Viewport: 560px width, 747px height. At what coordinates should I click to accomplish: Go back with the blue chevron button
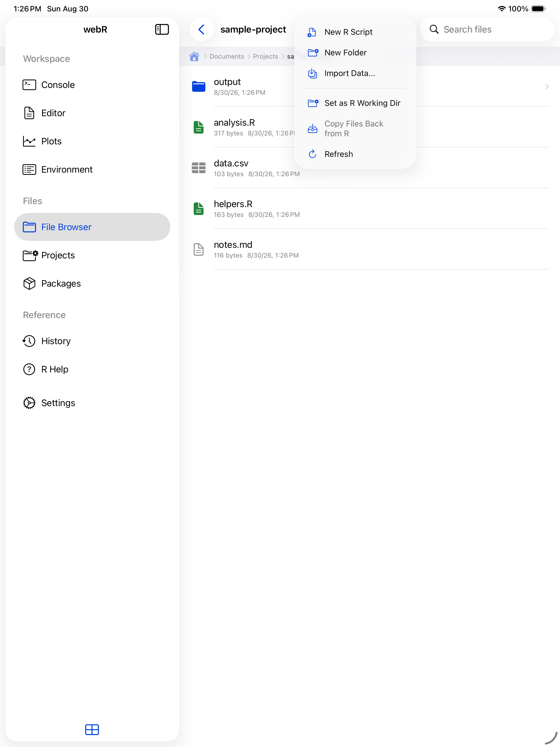pos(202,29)
